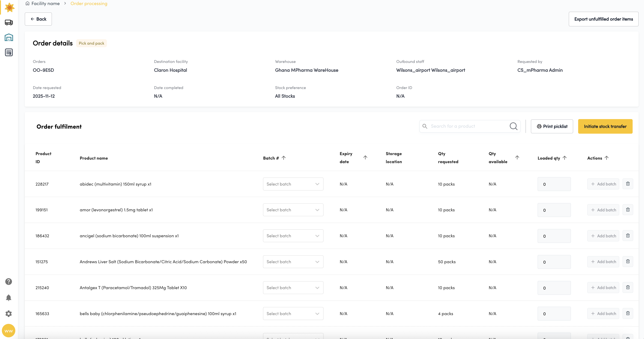Open Select batch dropdown for abidec syrup
Screen dimensions: 644x339
pos(293,184)
